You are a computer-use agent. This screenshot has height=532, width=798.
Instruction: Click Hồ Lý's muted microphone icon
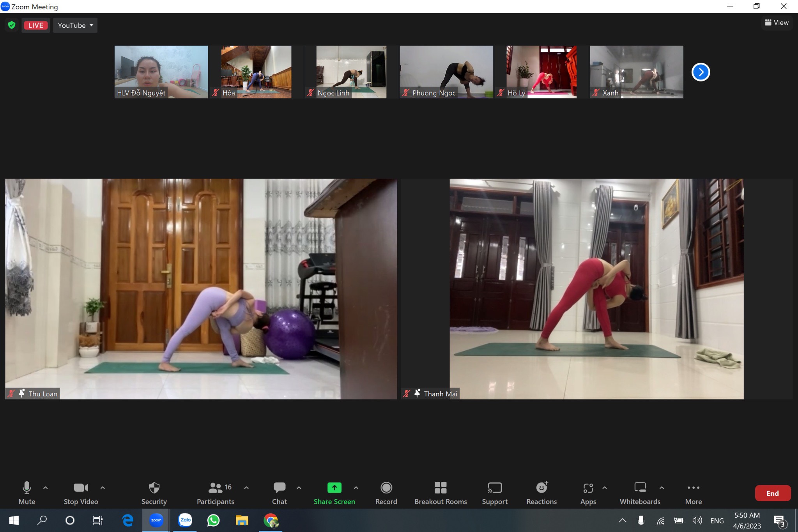point(501,93)
